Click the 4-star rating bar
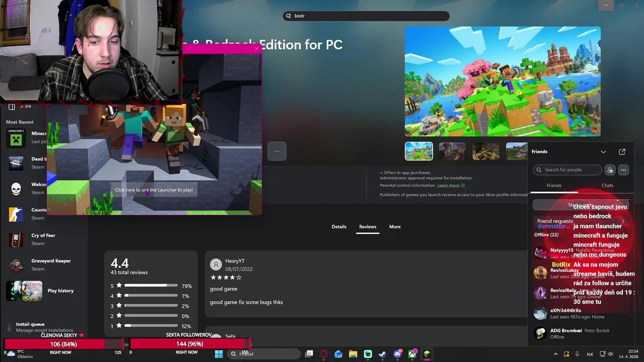The image size is (644, 362). coord(151,296)
